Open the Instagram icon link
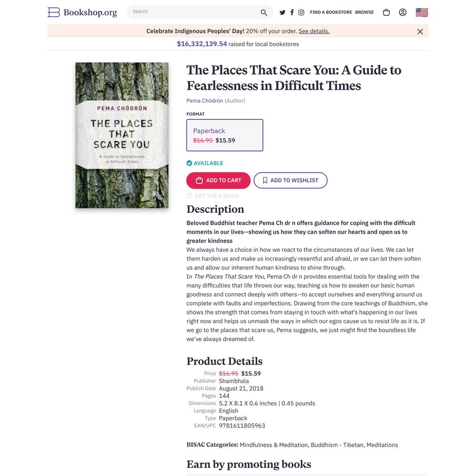 pyautogui.click(x=301, y=12)
